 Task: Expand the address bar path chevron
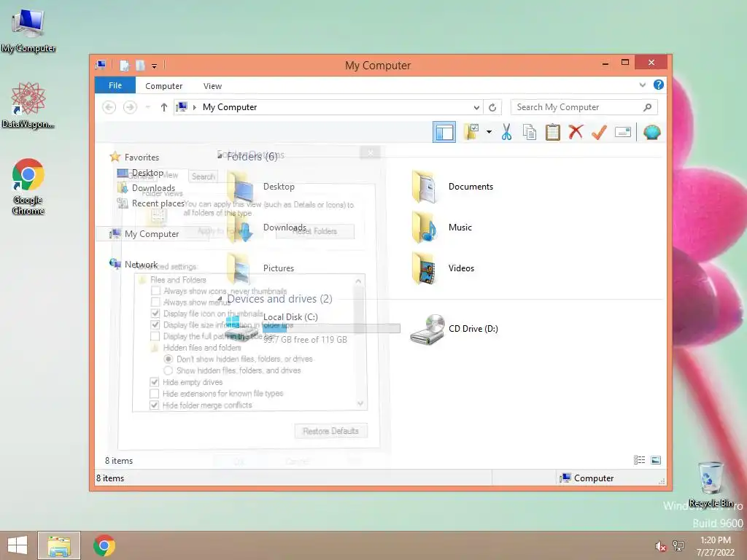coord(194,107)
